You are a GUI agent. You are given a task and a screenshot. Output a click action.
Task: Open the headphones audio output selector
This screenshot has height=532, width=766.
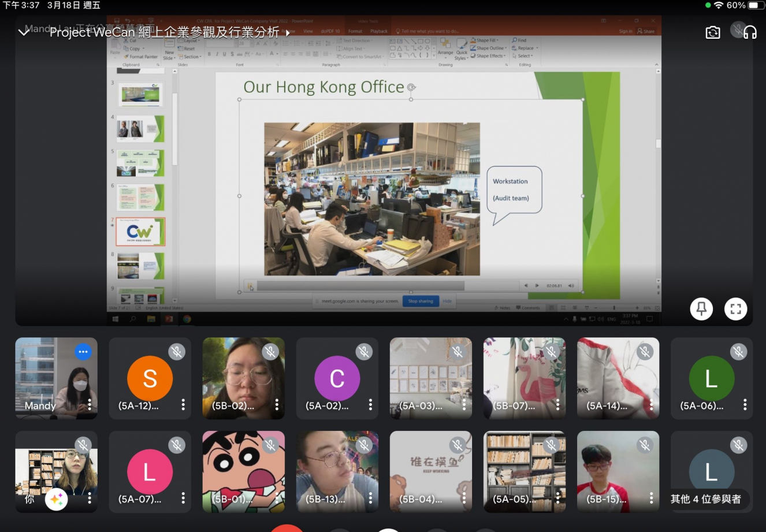tap(750, 32)
